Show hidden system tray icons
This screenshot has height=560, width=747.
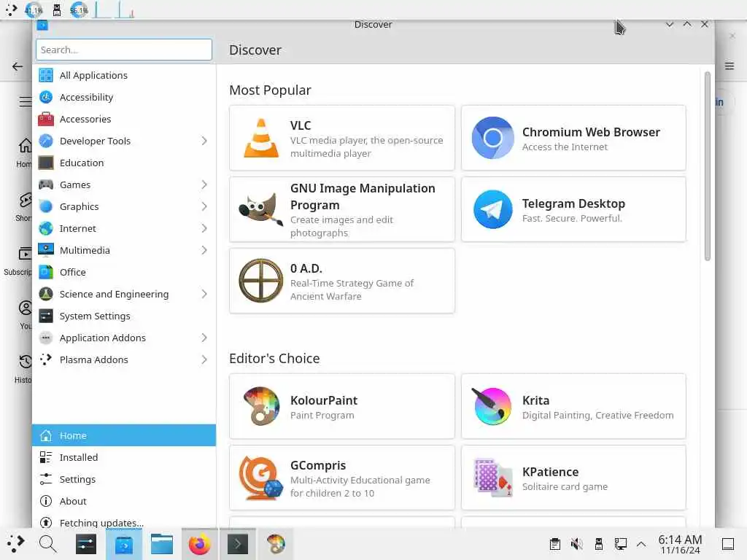coord(641,544)
